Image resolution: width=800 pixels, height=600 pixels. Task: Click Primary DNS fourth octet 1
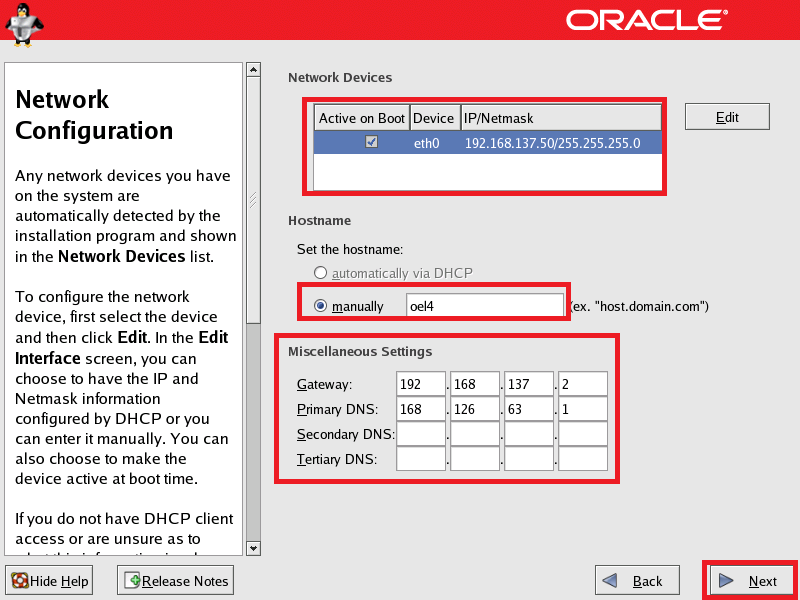pos(583,409)
